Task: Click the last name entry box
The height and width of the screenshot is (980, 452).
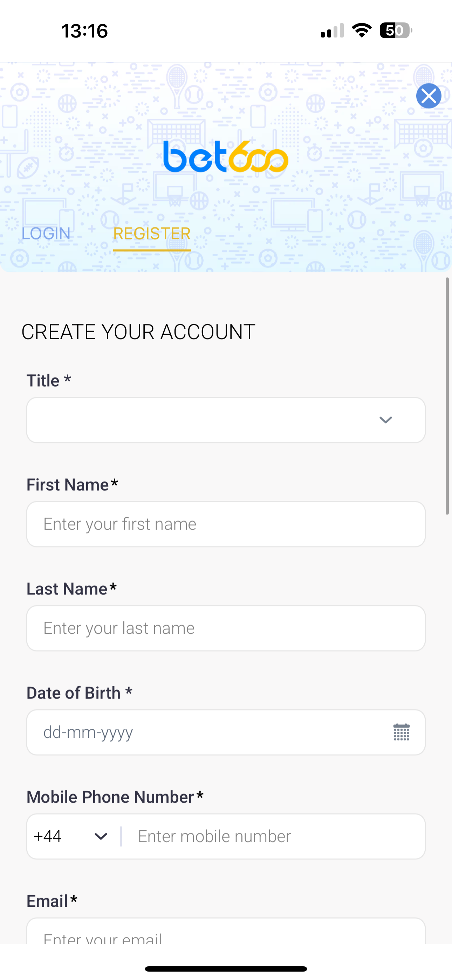Action: pyautogui.click(x=226, y=628)
